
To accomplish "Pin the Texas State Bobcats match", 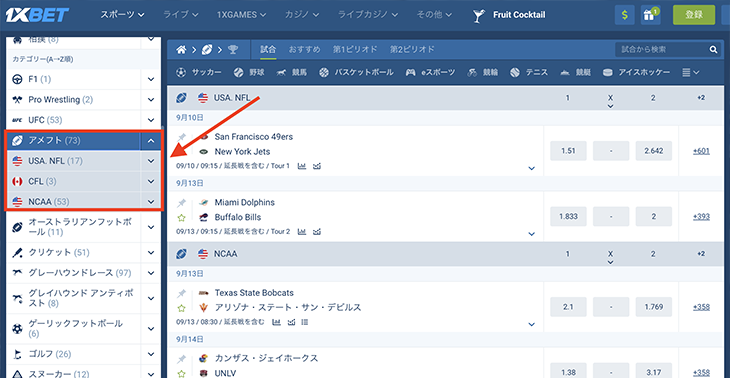I will [182, 293].
